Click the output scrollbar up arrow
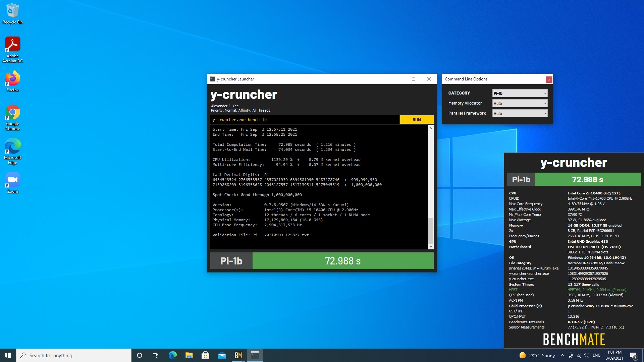 [x=431, y=128]
